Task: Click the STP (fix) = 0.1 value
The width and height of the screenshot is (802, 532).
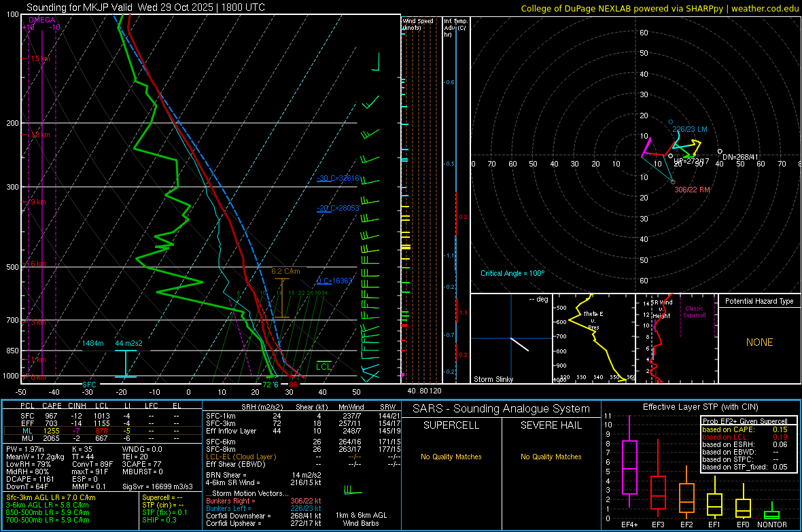Action: point(164,512)
